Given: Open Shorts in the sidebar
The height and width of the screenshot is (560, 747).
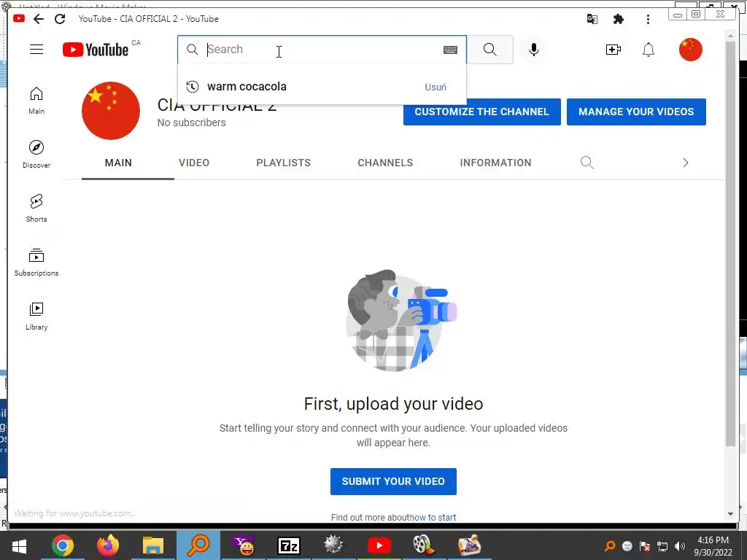Looking at the screenshot, I should pyautogui.click(x=36, y=208).
